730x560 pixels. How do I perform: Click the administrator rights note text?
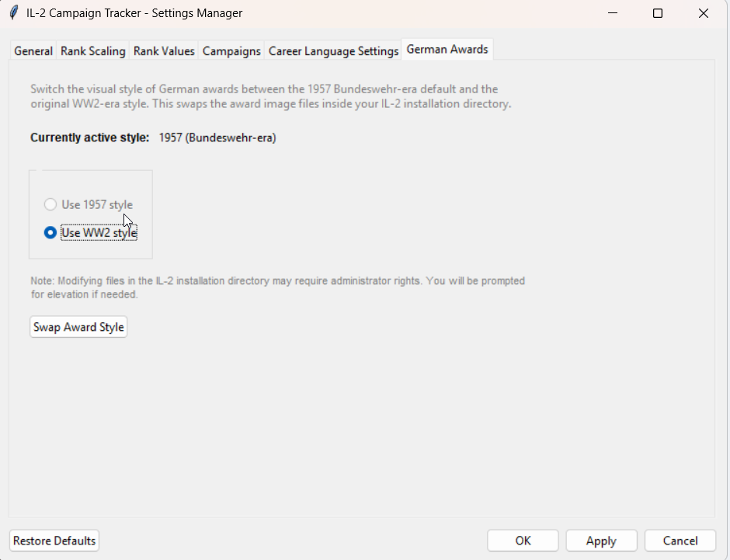click(x=277, y=287)
